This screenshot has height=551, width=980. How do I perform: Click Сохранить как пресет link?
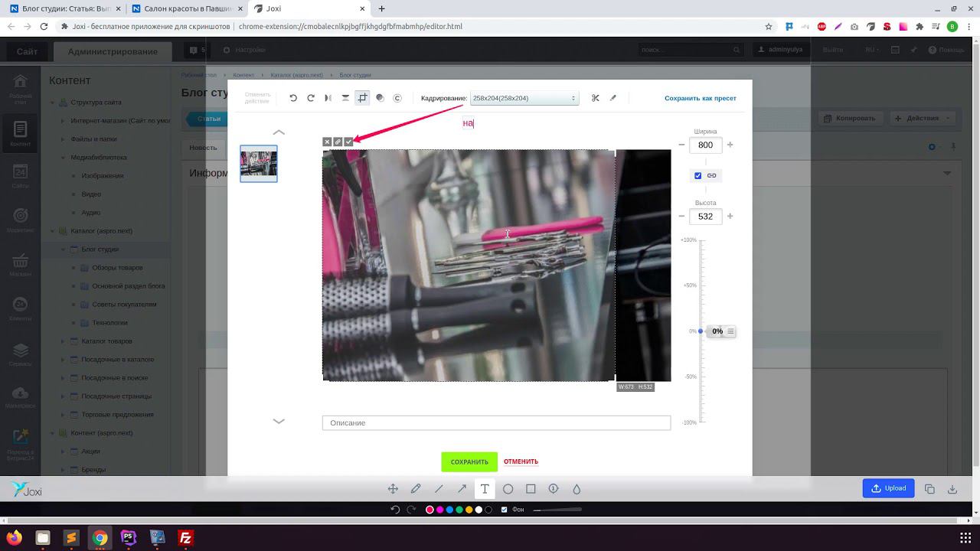[701, 99]
